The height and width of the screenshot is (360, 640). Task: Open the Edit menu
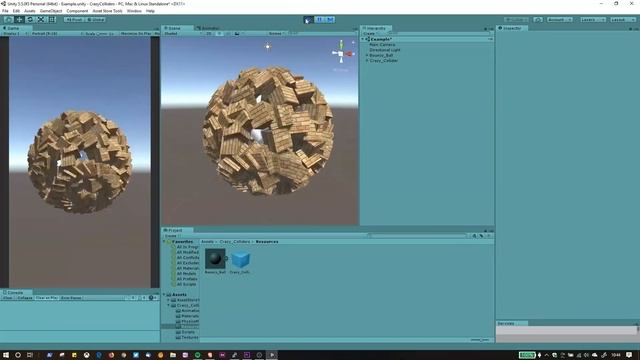click(x=16, y=11)
